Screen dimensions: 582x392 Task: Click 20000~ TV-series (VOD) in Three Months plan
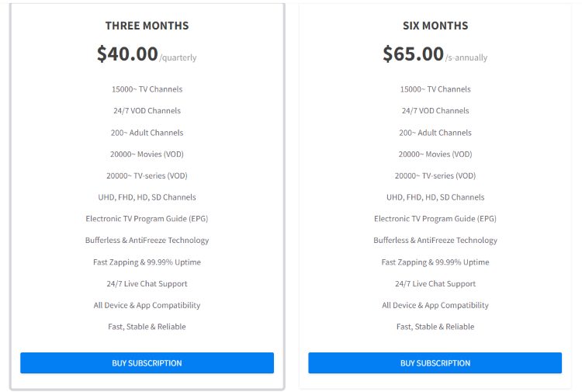[147, 175]
